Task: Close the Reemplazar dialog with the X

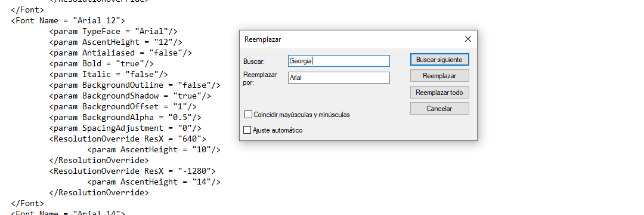Action: tap(468, 39)
